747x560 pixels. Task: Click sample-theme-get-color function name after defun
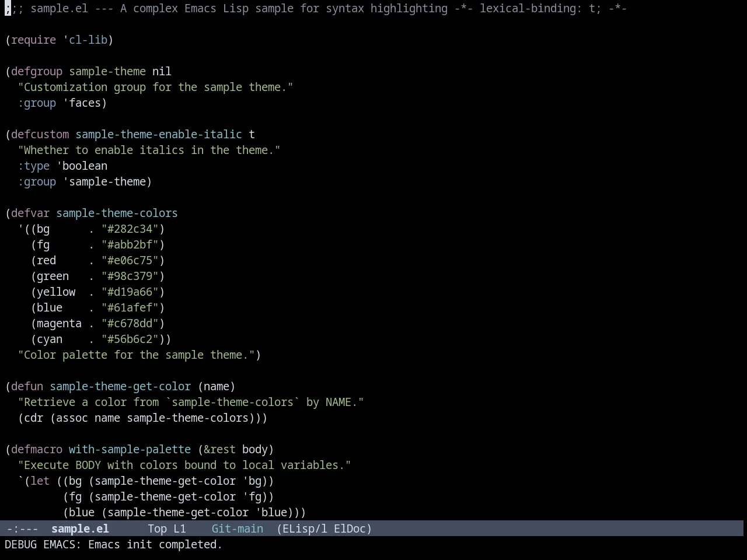point(120,386)
